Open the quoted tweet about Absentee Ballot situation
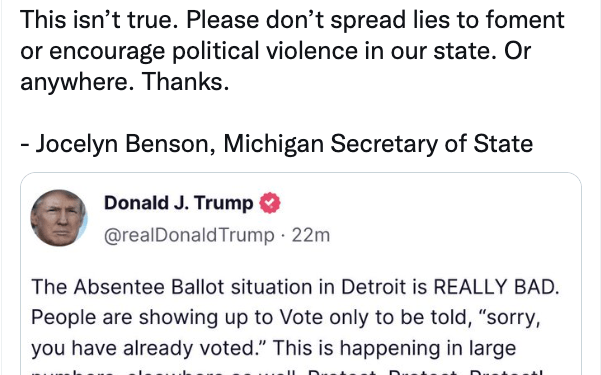Screen dimensions: 601x375 point(301,274)
